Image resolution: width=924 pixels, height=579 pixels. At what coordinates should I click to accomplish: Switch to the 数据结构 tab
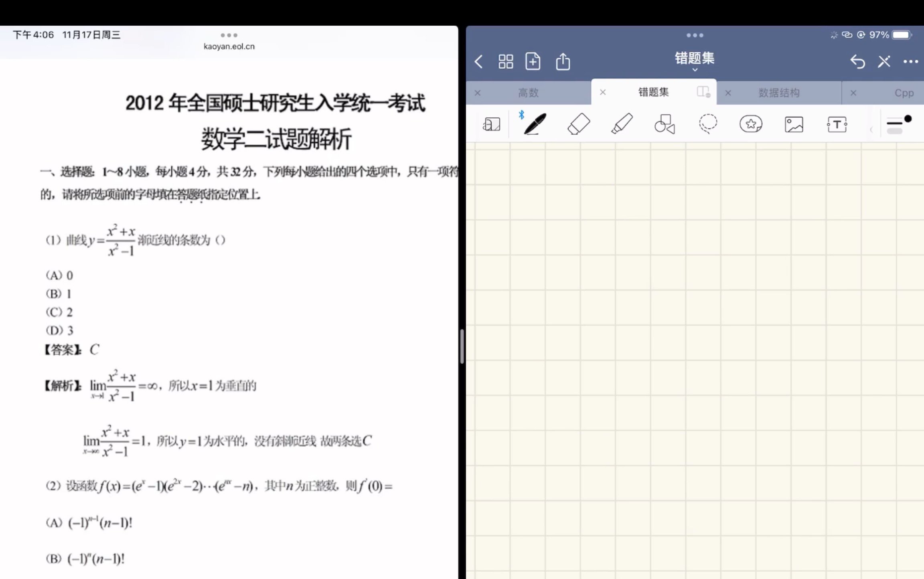(779, 93)
